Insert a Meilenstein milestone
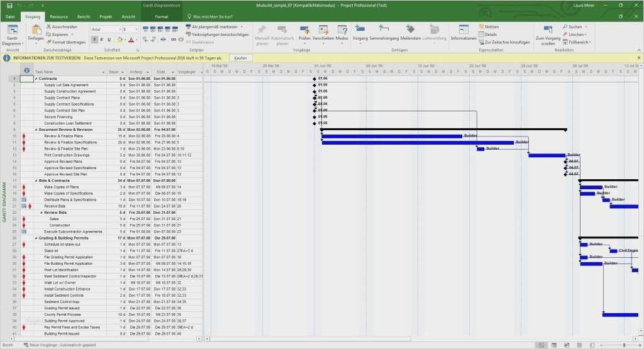Viewport: 644px width, 349px height. (410, 34)
